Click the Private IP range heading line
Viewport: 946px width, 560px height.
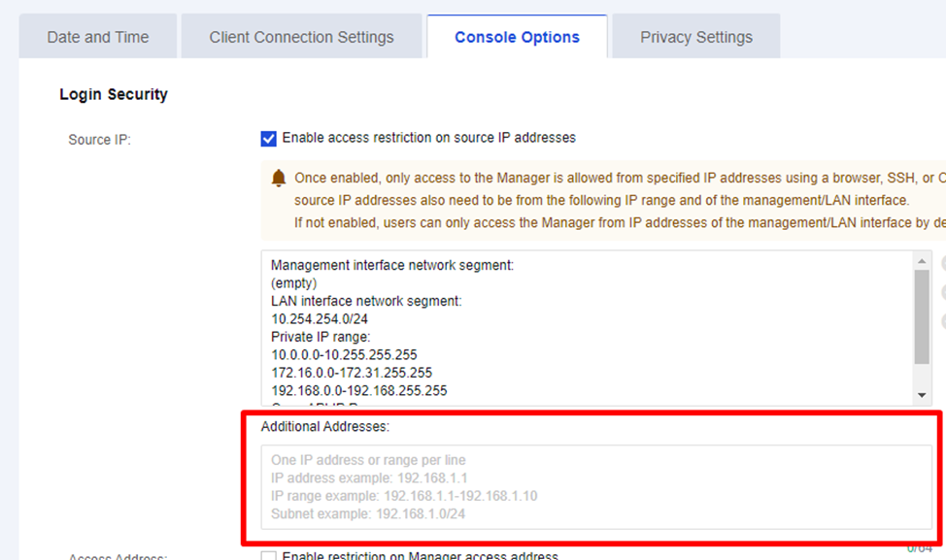(x=321, y=337)
